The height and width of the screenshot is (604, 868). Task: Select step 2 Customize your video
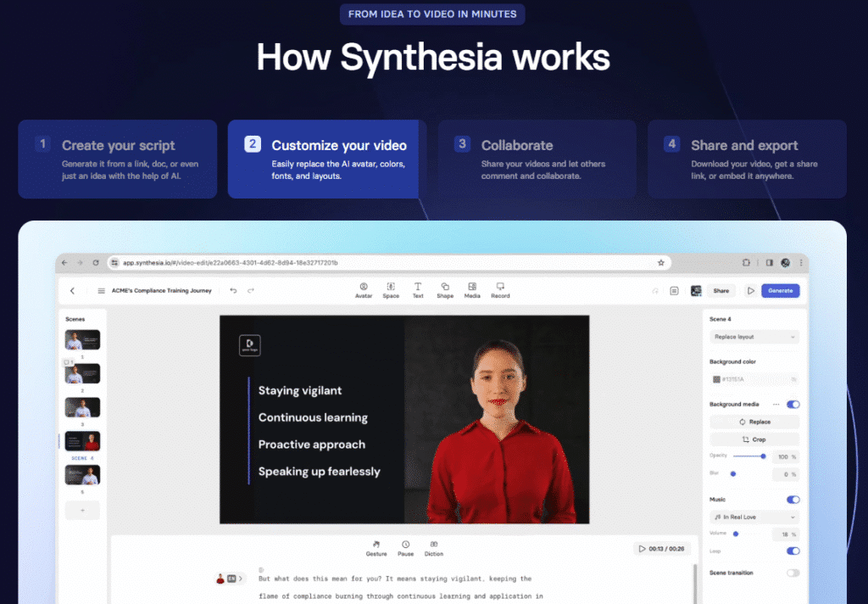tap(327, 159)
